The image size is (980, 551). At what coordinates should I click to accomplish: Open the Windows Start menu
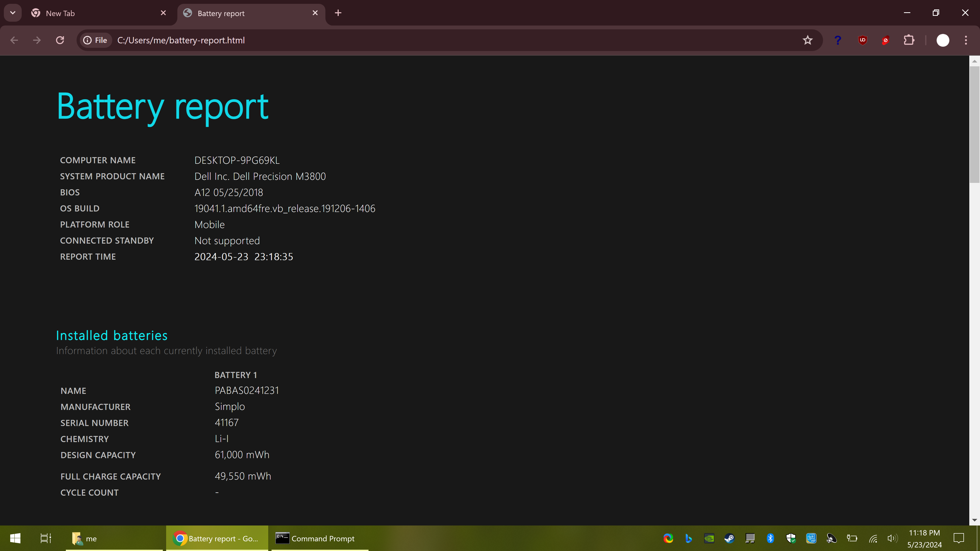point(15,539)
